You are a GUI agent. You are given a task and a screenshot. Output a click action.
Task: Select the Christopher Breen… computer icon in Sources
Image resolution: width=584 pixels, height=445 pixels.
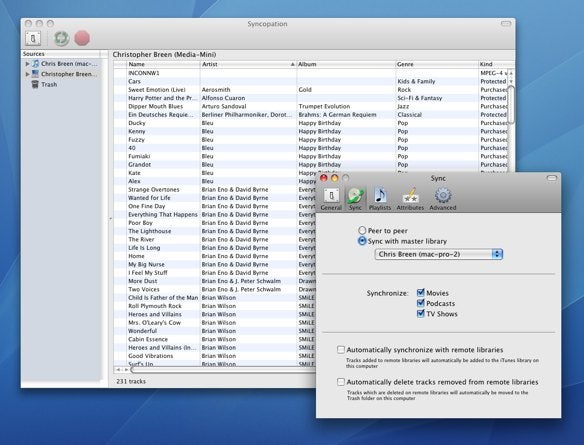tap(35, 74)
